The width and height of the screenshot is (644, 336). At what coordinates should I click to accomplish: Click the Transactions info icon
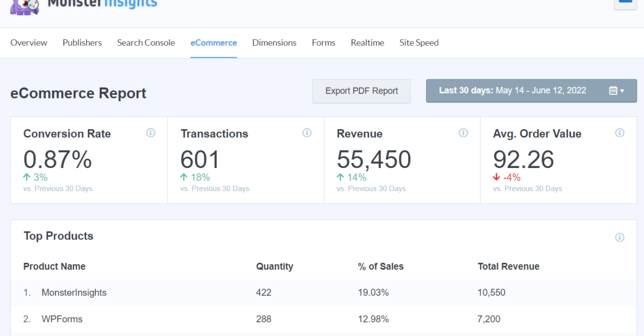(x=307, y=133)
